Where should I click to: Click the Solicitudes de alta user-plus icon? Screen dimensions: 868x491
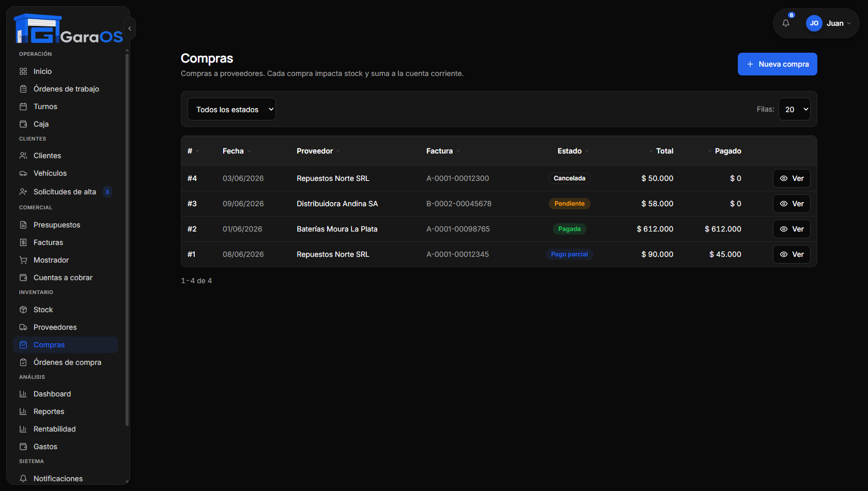pyautogui.click(x=23, y=192)
